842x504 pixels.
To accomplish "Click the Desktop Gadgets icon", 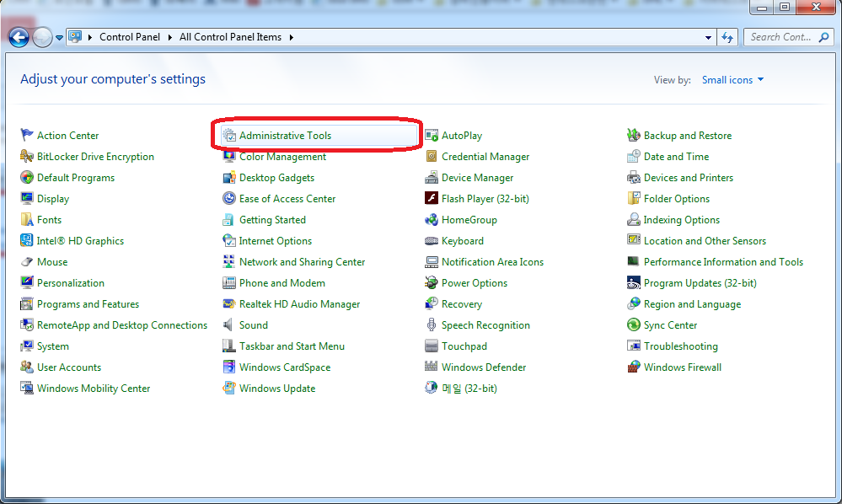I will (x=229, y=177).
